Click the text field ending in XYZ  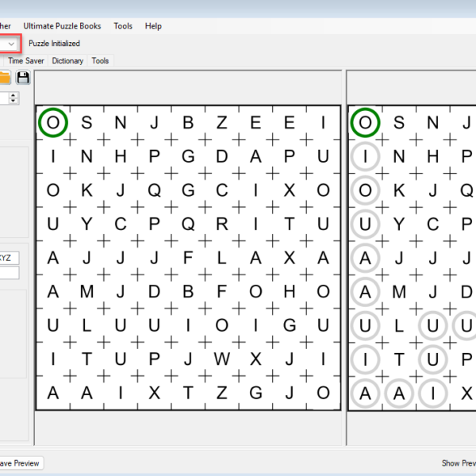(x=10, y=258)
